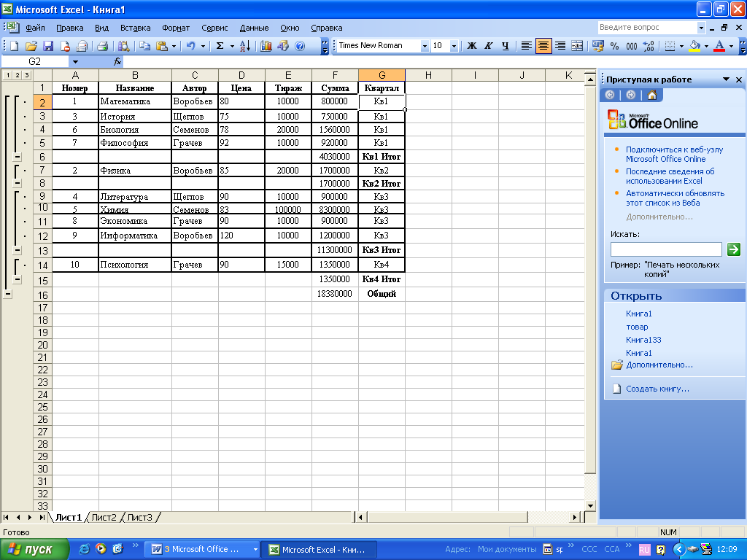Viewport: 747px width, 560px height.
Task: Click the Merge and Center icon
Action: (x=576, y=46)
